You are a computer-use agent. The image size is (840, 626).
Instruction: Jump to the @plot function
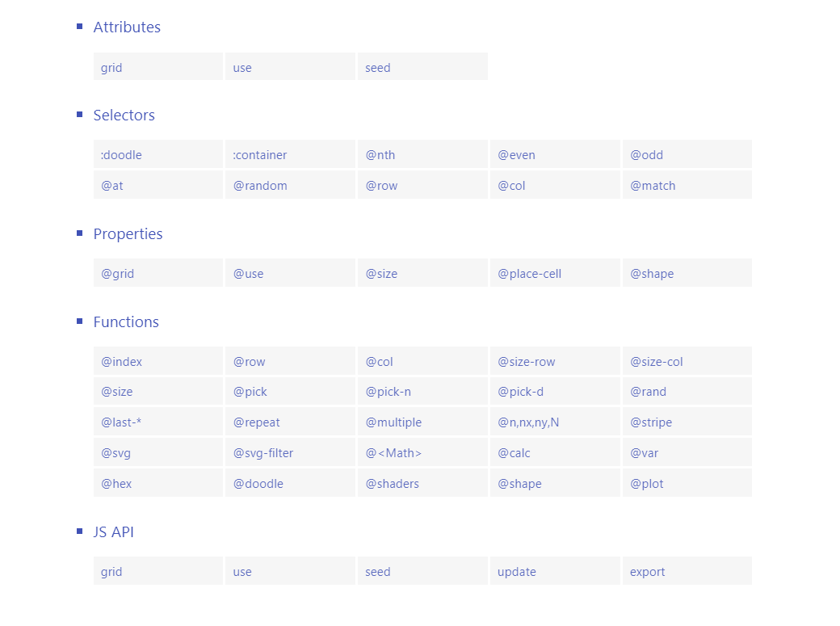[x=687, y=482]
